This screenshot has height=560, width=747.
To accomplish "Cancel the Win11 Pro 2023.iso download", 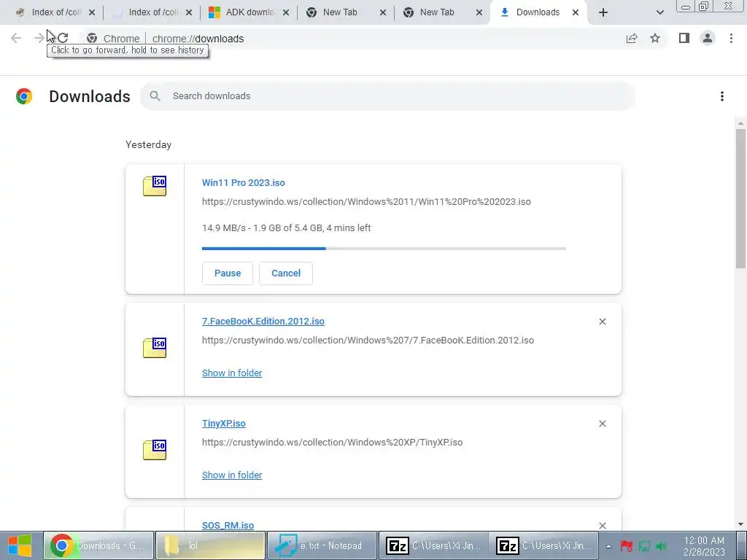I will pos(286,273).
